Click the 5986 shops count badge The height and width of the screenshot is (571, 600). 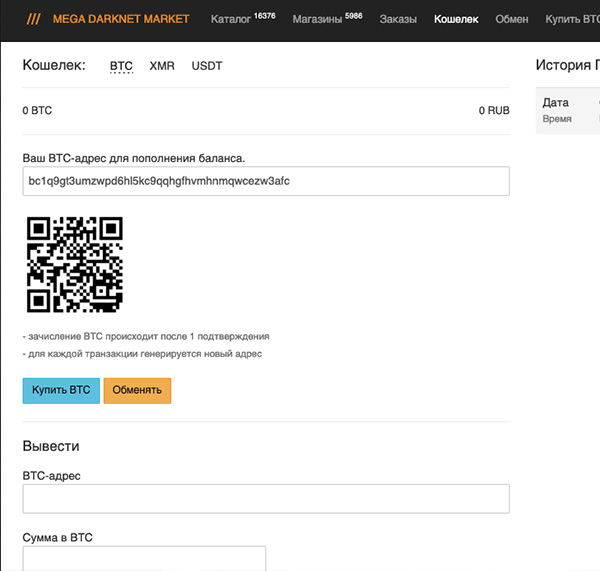coord(354,16)
